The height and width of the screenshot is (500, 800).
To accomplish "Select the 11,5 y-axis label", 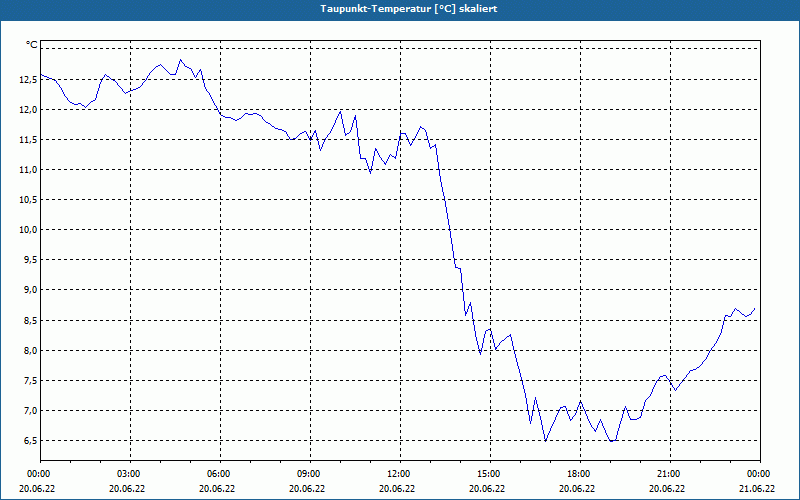I will [29, 140].
